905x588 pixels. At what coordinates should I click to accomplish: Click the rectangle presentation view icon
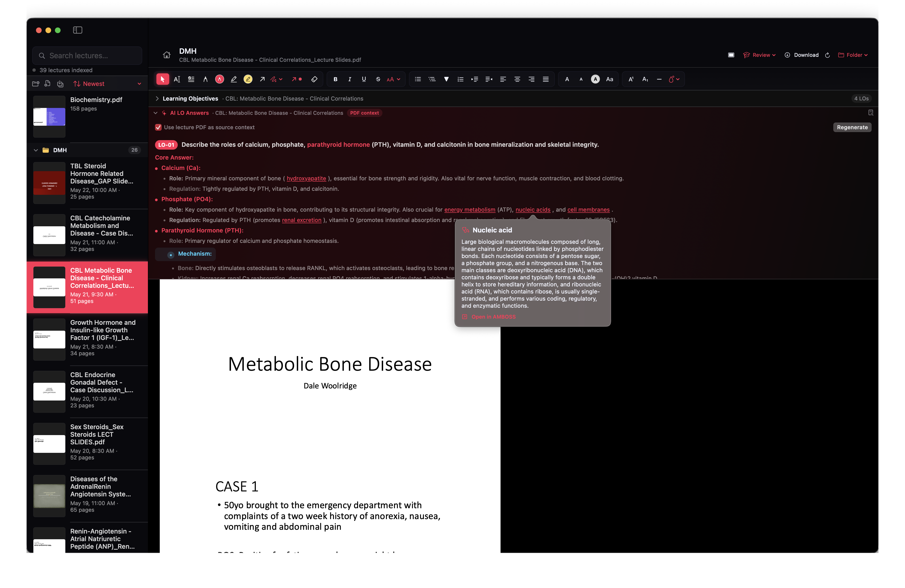[x=731, y=55]
